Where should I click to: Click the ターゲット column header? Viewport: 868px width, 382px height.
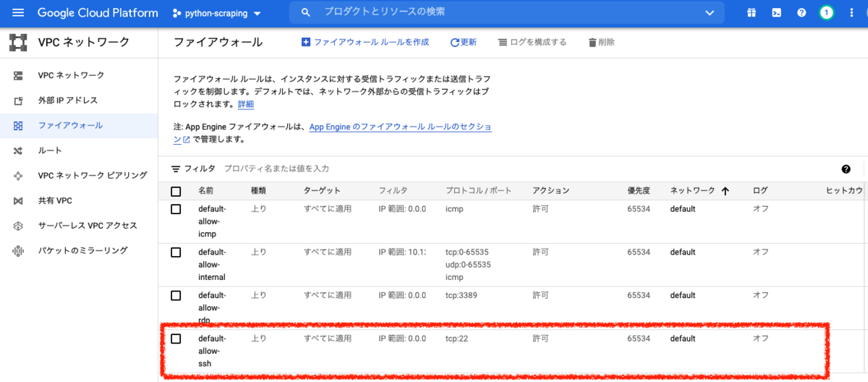[322, 191]
